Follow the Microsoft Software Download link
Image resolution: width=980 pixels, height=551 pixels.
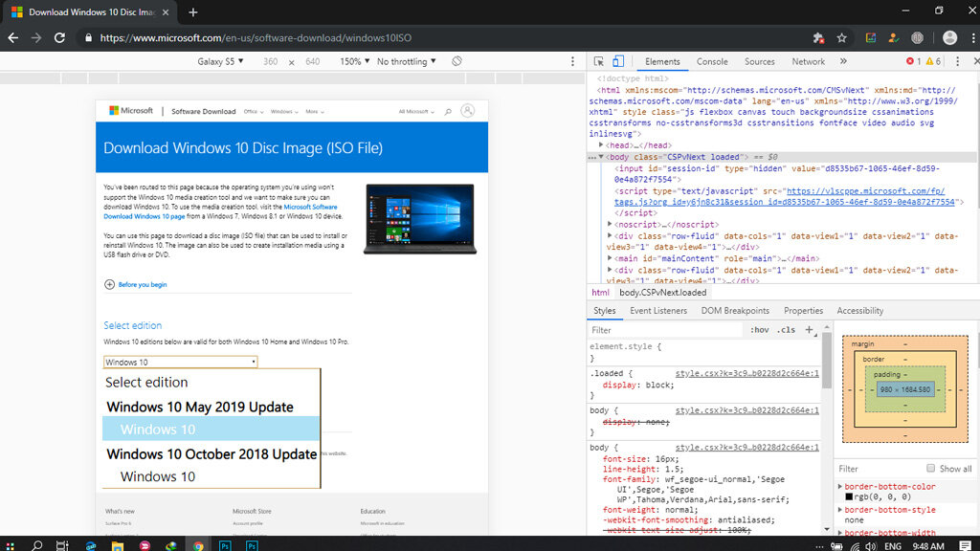[x=221, y=211]
